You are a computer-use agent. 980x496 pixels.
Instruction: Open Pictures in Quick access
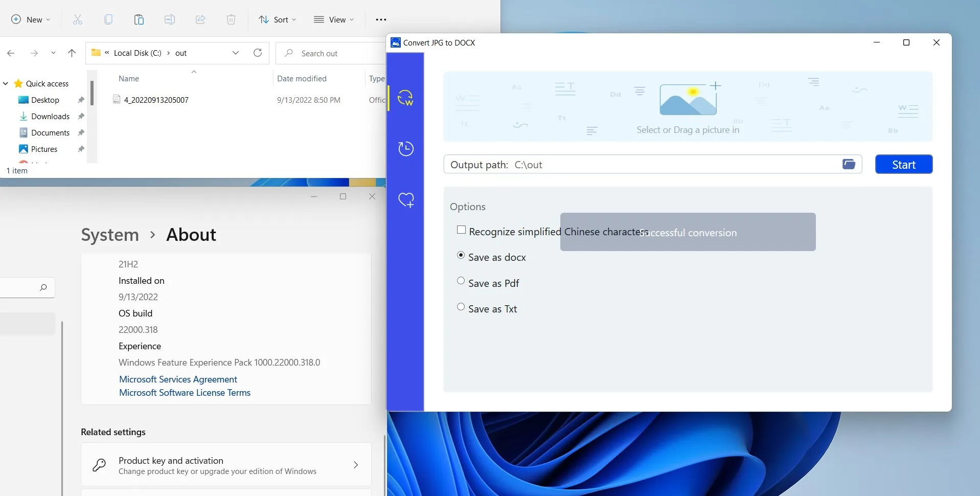pos(44,149)
